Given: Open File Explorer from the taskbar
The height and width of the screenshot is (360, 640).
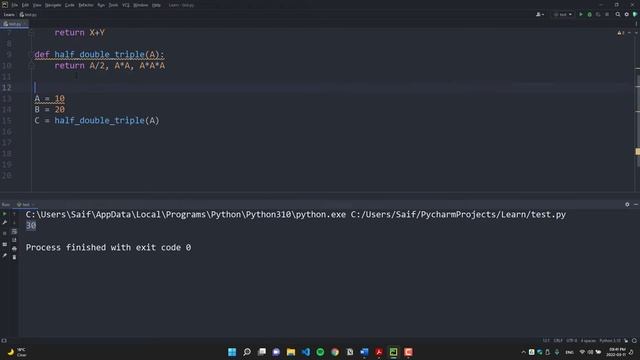Looking at the screenshot, I should 291,352.
